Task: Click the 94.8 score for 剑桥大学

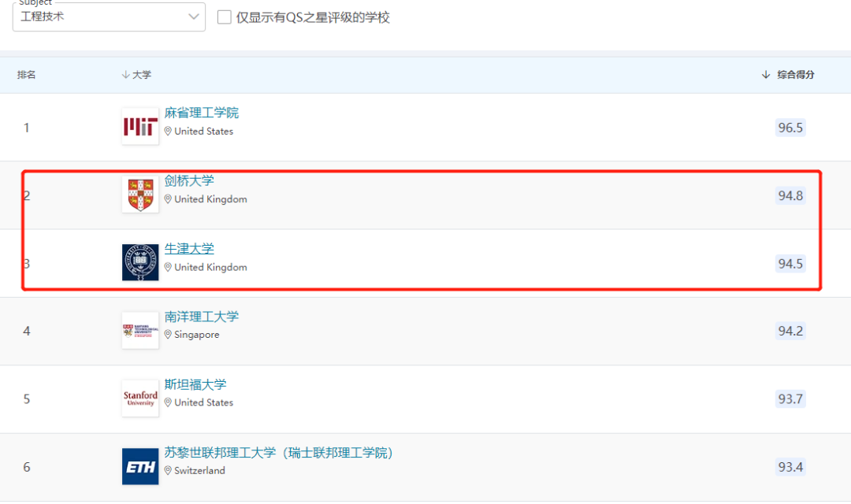Action: click(x=790, y=195)
